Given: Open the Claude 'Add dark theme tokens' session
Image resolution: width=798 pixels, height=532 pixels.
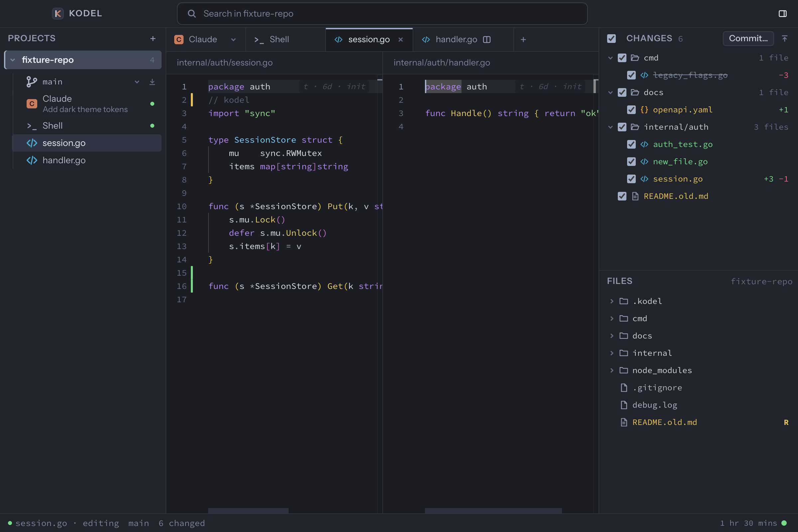Looking at the screenshot, I should tap(87, 104).
